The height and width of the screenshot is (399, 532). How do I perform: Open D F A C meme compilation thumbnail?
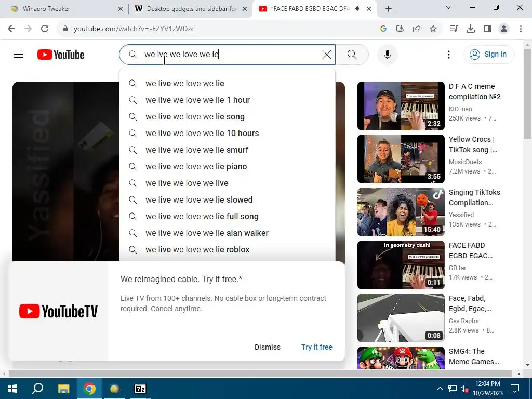[x=401, y=106]
